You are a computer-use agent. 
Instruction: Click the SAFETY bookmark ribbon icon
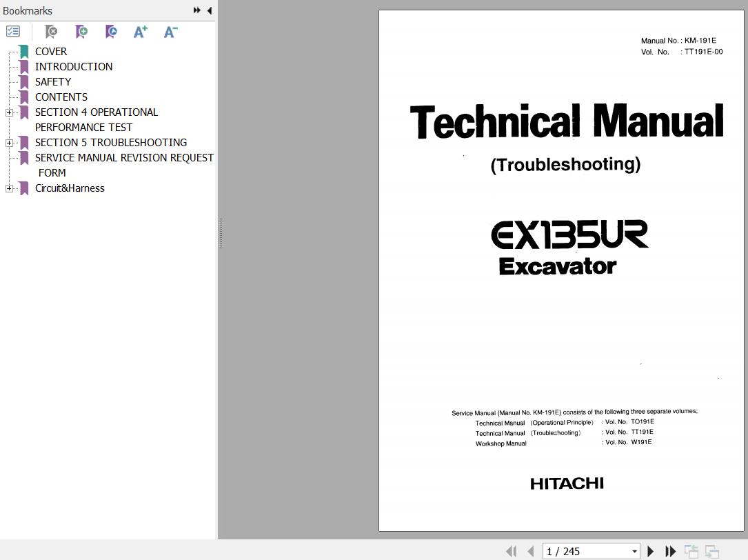pyautogui.click(x=24, y=82)
